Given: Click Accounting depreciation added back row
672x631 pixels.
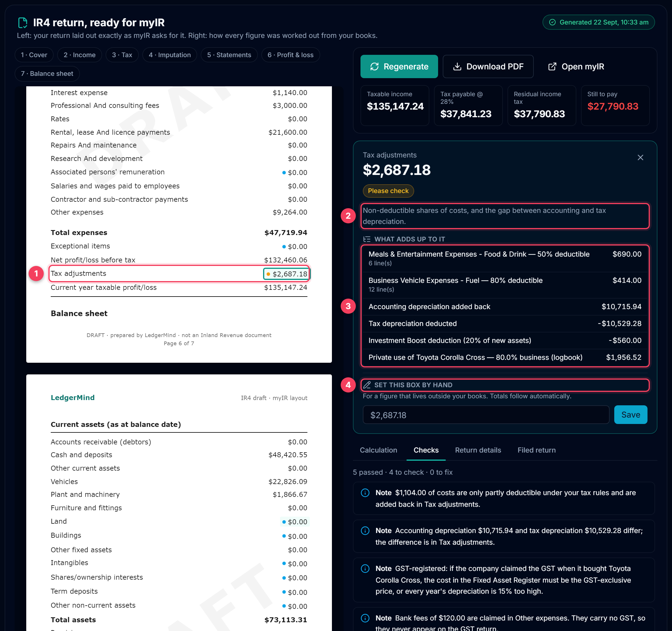Looking at the screenshot, I should click(505, 307).
